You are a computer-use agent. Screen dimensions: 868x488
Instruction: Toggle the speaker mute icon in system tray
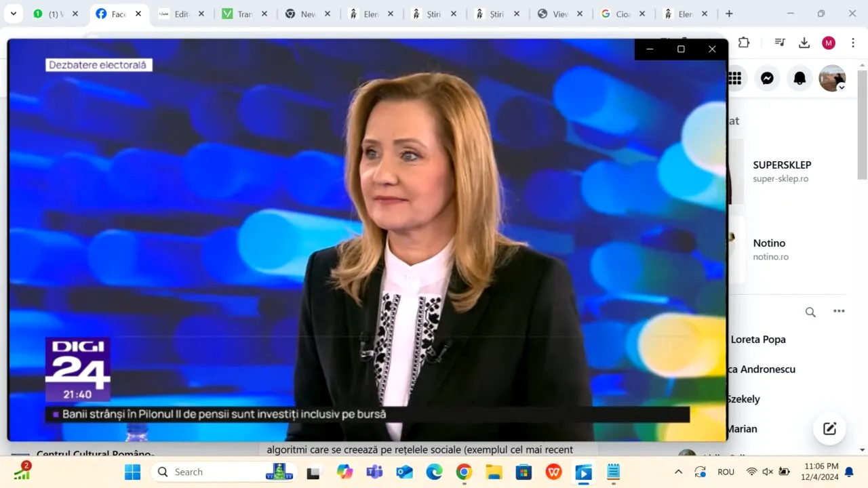point(768,472)
